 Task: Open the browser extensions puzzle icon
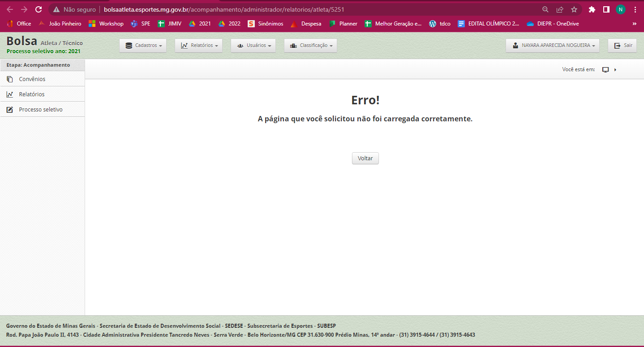[x=592, y=9]
